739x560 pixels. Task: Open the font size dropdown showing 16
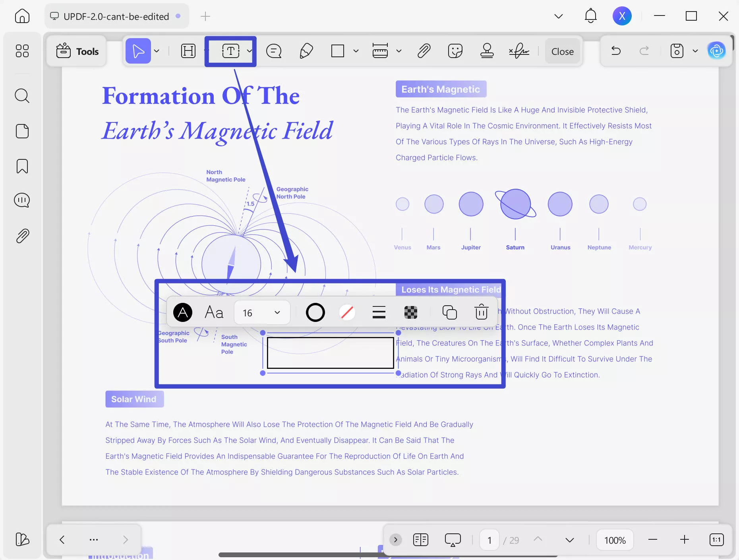tap(261, 312)
